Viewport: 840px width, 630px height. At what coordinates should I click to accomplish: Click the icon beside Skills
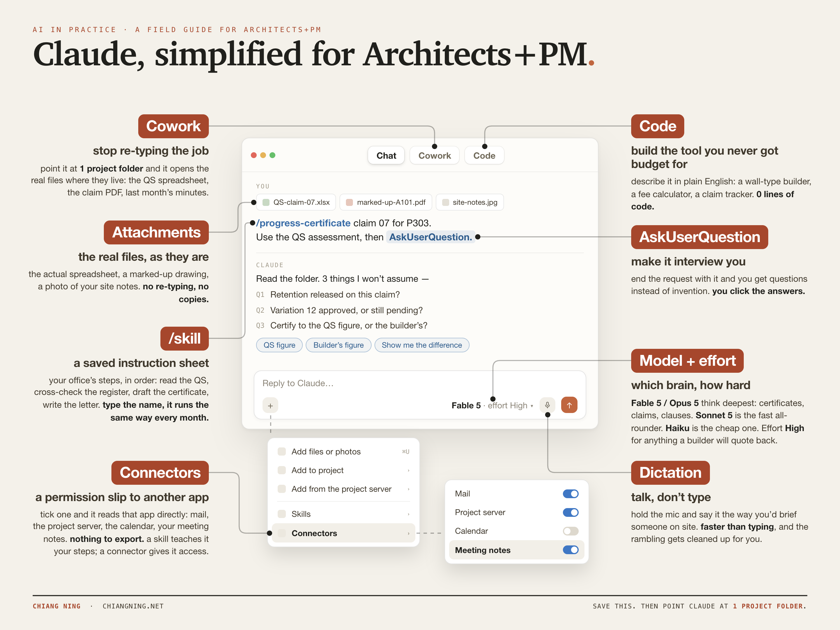coord(282,514)
